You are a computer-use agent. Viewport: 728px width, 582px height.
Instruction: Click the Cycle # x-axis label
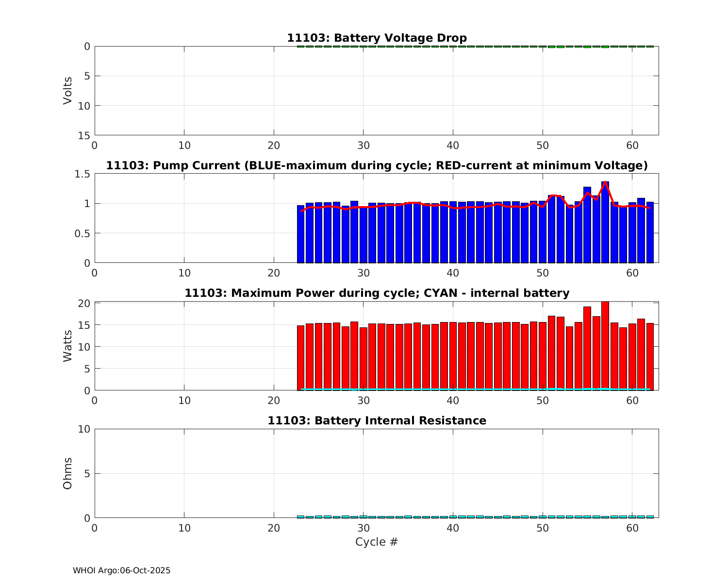click(377, 542)
